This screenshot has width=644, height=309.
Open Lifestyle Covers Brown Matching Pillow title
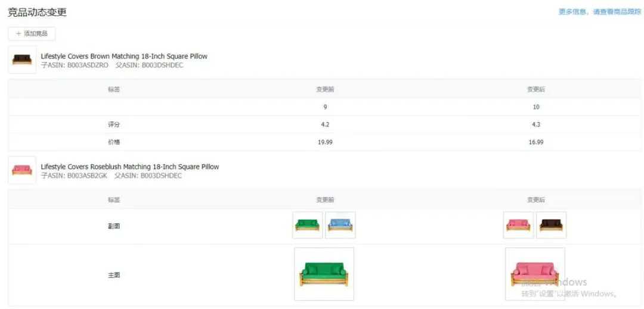(124, 56)
